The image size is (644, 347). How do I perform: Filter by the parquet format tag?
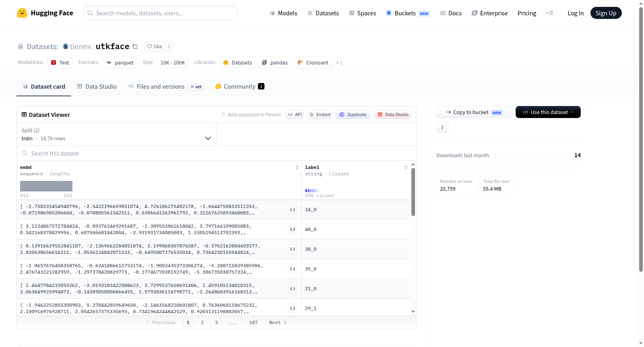tap(120, 62)
